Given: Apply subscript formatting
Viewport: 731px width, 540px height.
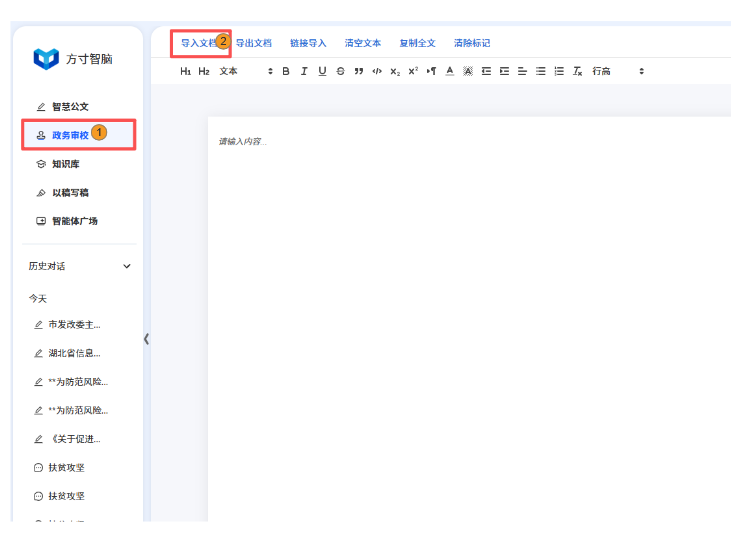Looking at the screenshot, I should point(395,71).
